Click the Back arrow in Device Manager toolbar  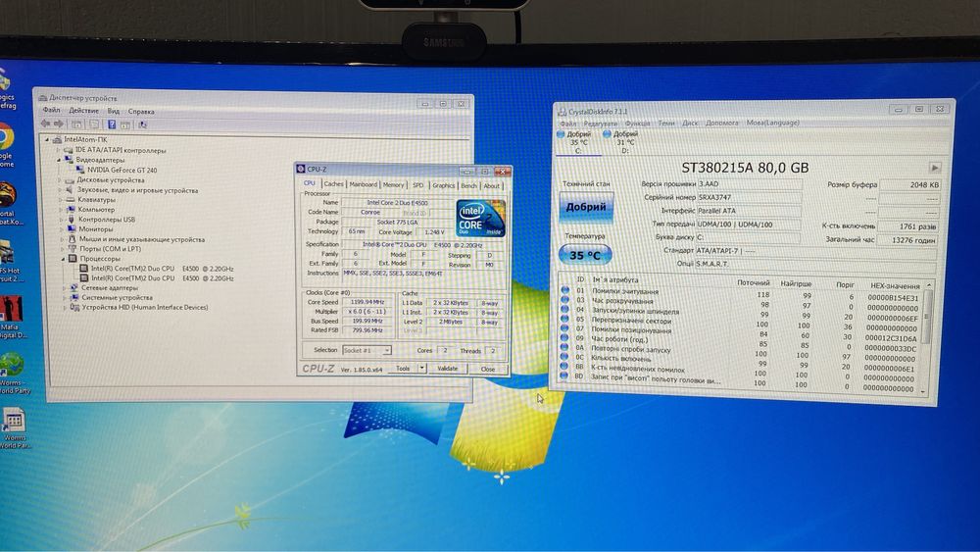[46, 124]
